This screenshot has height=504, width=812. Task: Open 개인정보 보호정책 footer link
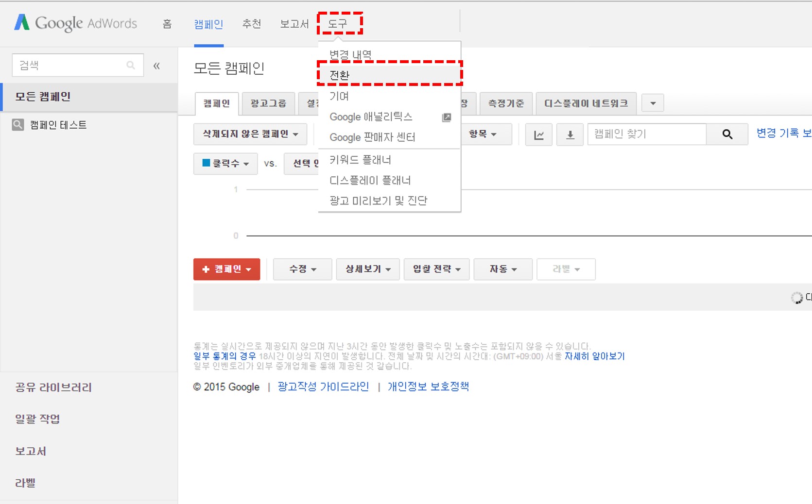pyautogui.click(x=428, y=387)
